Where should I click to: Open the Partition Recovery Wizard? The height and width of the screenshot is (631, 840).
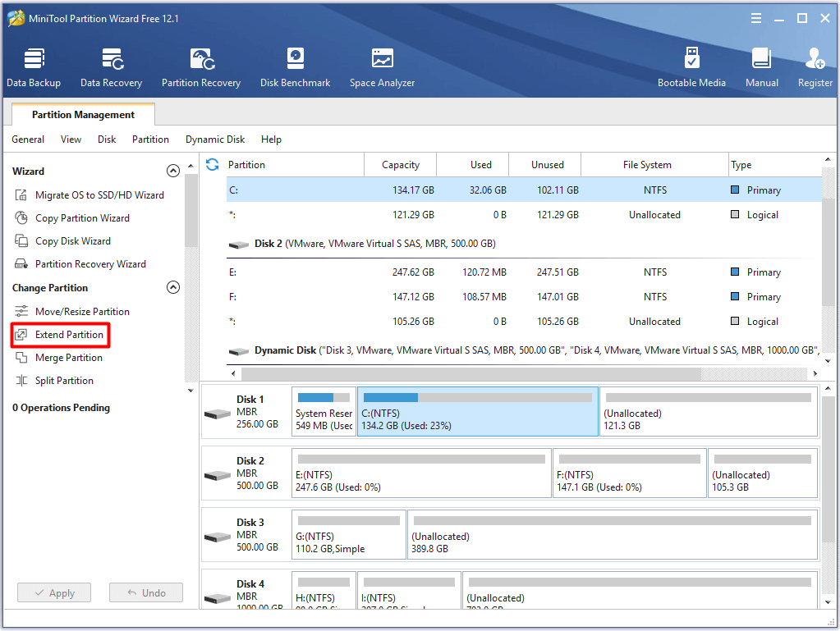tap(80, 264)
